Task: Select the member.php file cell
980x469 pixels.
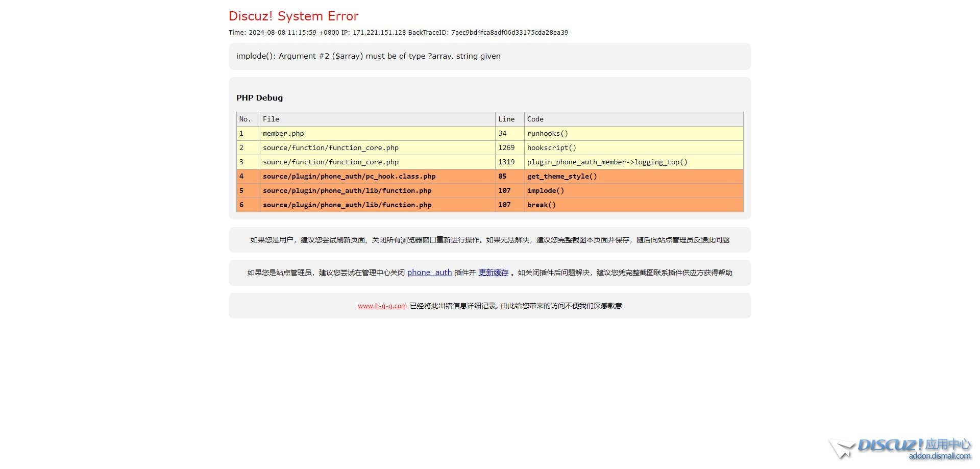Action: (x=283, y=134)
